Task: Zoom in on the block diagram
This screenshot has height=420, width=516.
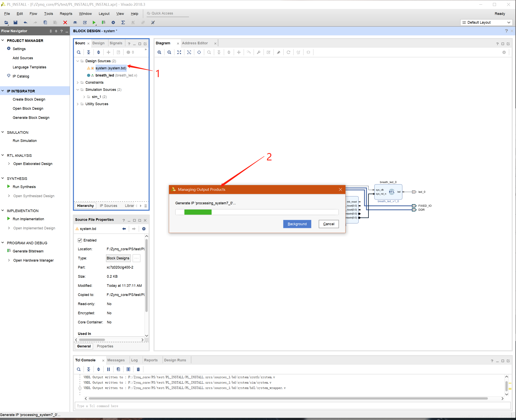Action: tap(159, 52)
